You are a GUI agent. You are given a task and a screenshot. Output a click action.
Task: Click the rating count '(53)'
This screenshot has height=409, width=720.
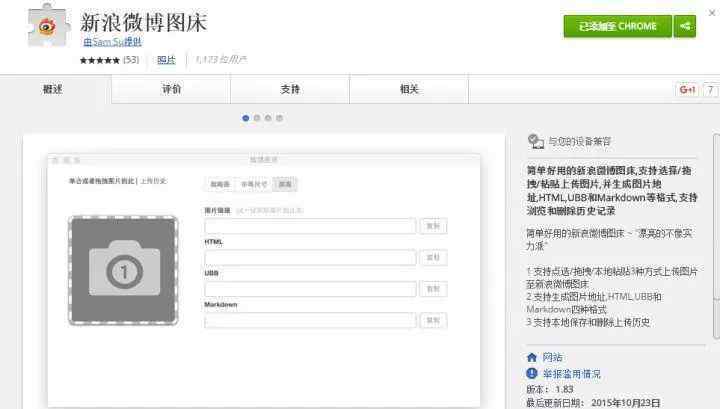131,60
